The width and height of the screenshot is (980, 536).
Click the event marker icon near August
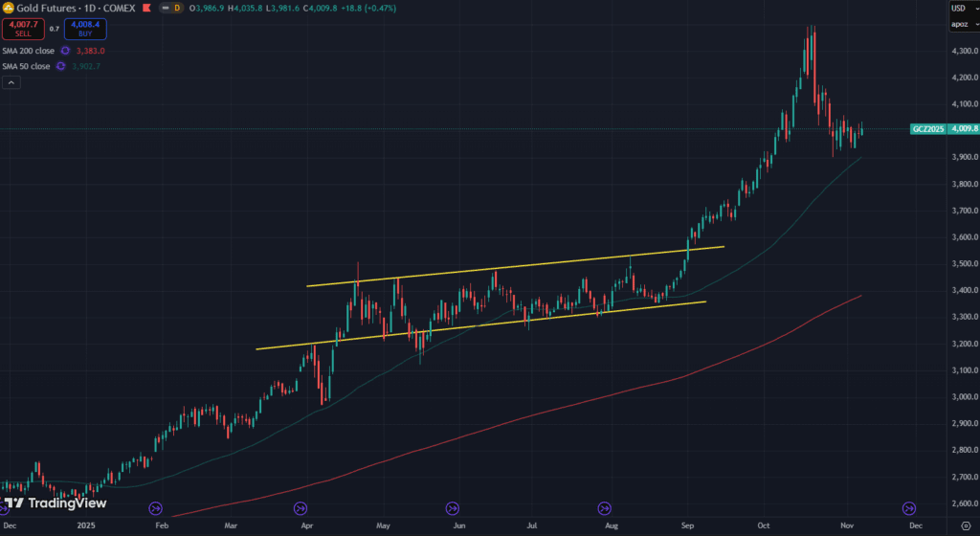click(604, 507)
